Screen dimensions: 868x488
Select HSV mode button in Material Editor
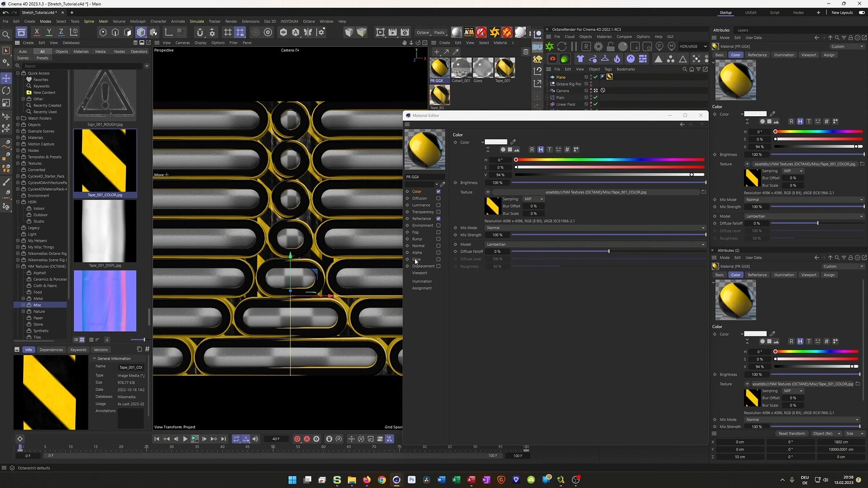(x=540, y=150)
